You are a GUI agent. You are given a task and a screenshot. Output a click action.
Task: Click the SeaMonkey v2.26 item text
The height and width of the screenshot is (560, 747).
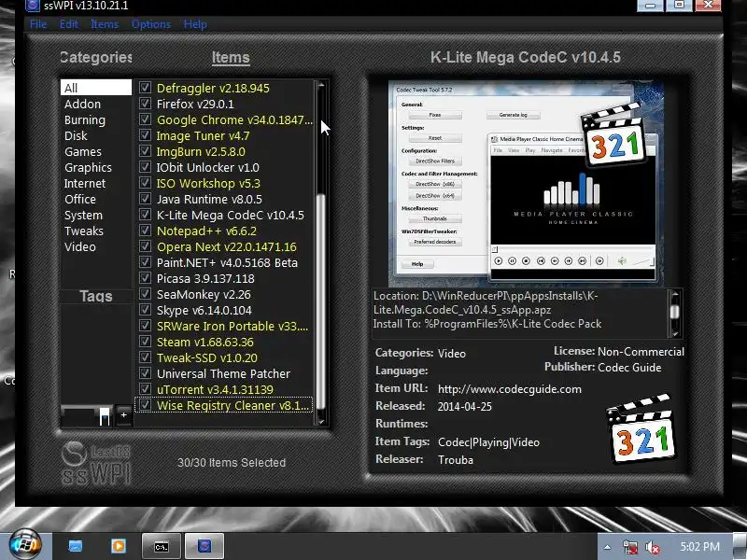[x=204, y=294]
